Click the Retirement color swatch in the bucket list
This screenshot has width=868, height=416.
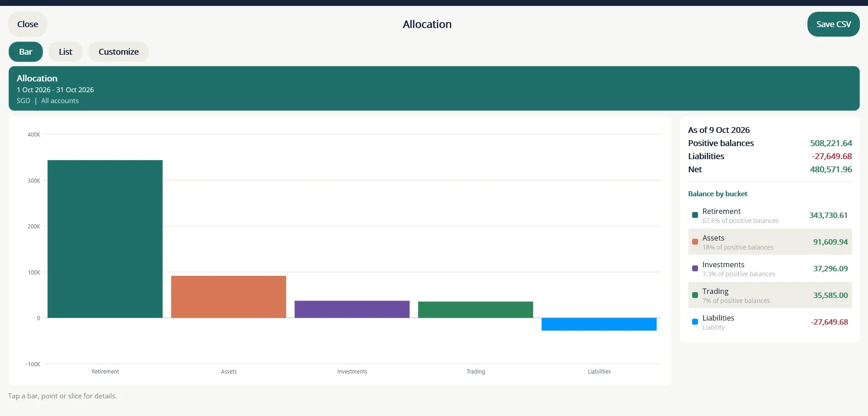[x=695, y=215]
